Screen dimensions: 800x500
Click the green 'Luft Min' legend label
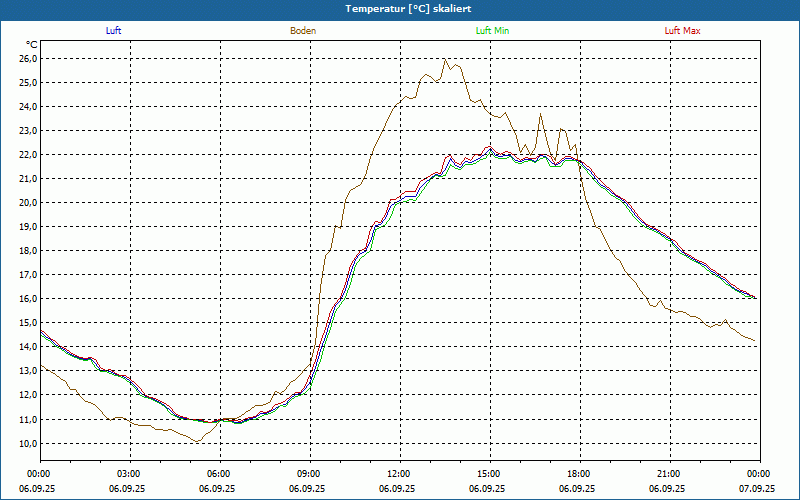click(x=492, y=31)
